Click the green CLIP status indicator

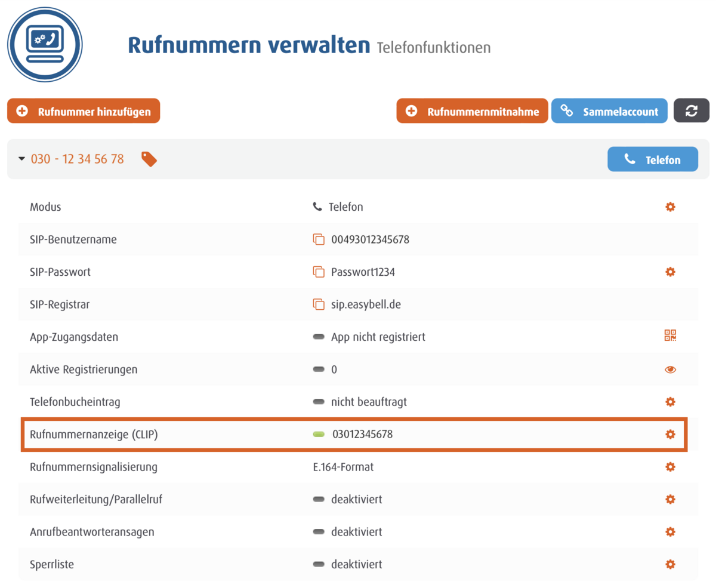point(319,435)
